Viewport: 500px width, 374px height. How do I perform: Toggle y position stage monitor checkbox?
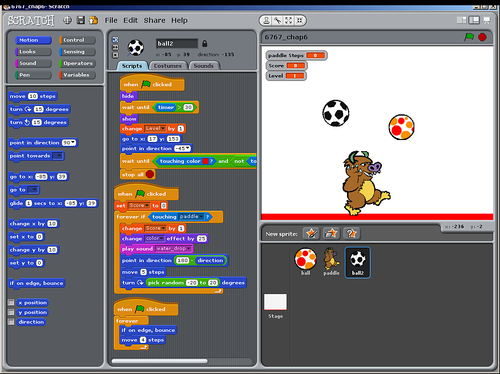pyautogui.click(x=11, y=312)
